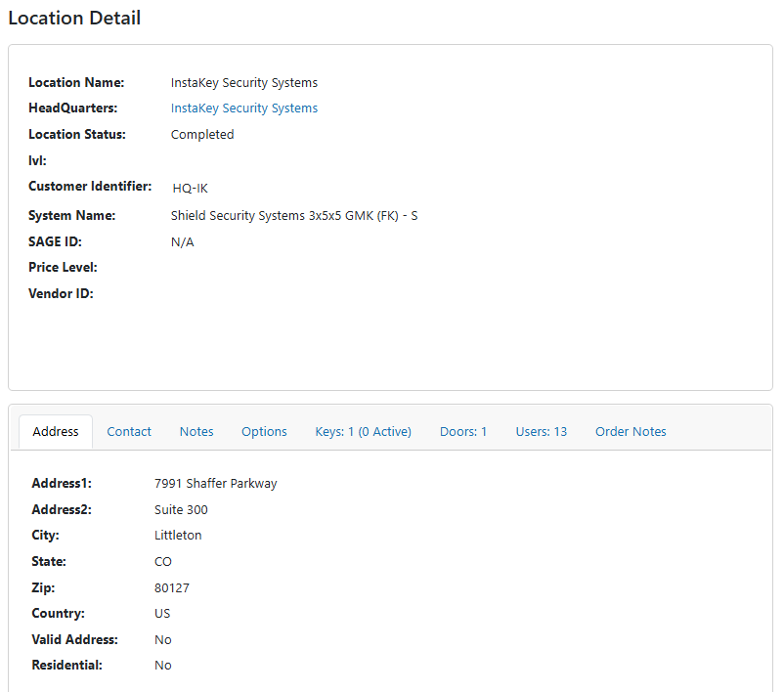Click the address 7991 Shaffer Parkway
784x692 pixels.
click(215, 484)
